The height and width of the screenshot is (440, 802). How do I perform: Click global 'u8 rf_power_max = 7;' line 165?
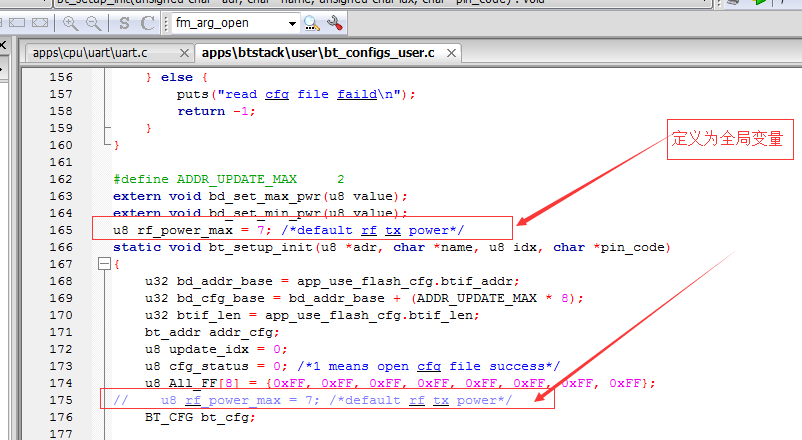[288, 230]
